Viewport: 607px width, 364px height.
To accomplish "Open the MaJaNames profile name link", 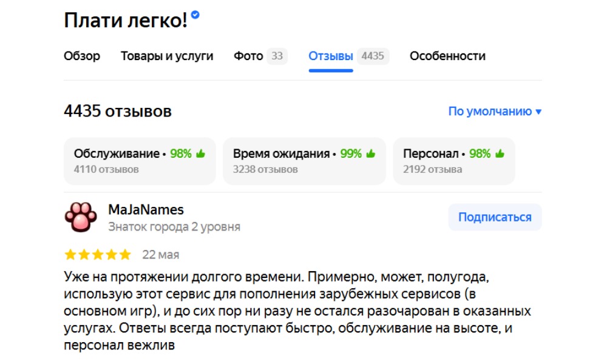I will pyautogui.click(x=146, y=210).
